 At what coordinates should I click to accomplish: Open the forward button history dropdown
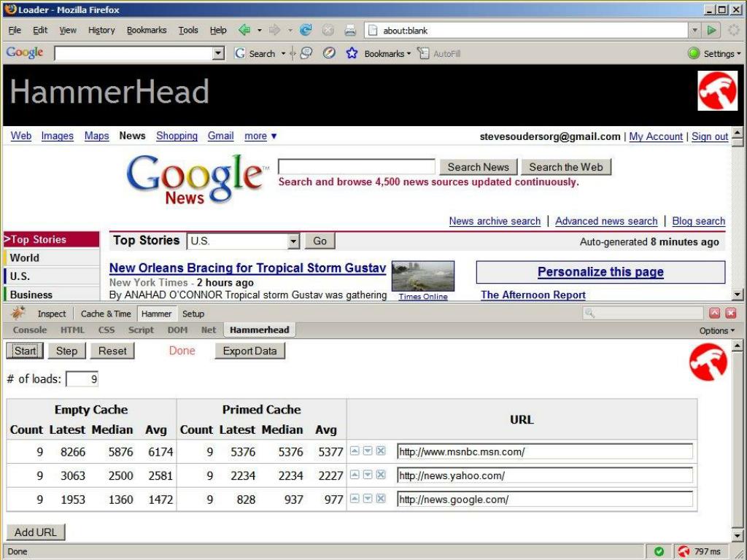(290, 31)
